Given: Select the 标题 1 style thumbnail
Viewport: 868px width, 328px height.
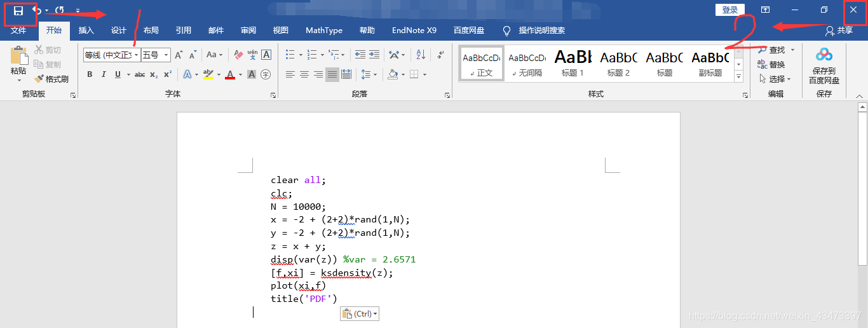Looking at the screenshot, I should coord(573,63).
